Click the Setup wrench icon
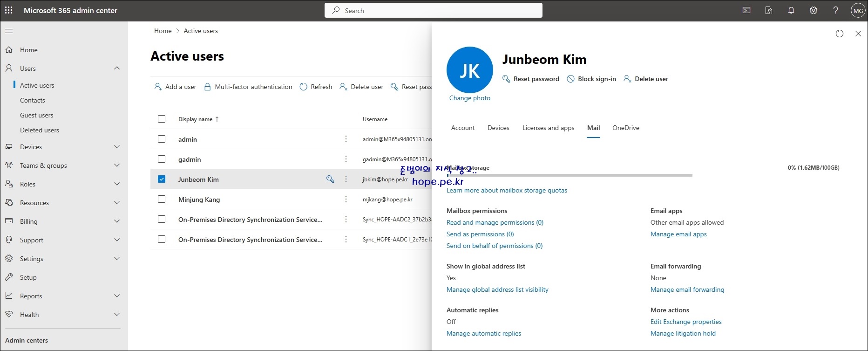Viewport: 868px width, 351px height. click(9, 277)
